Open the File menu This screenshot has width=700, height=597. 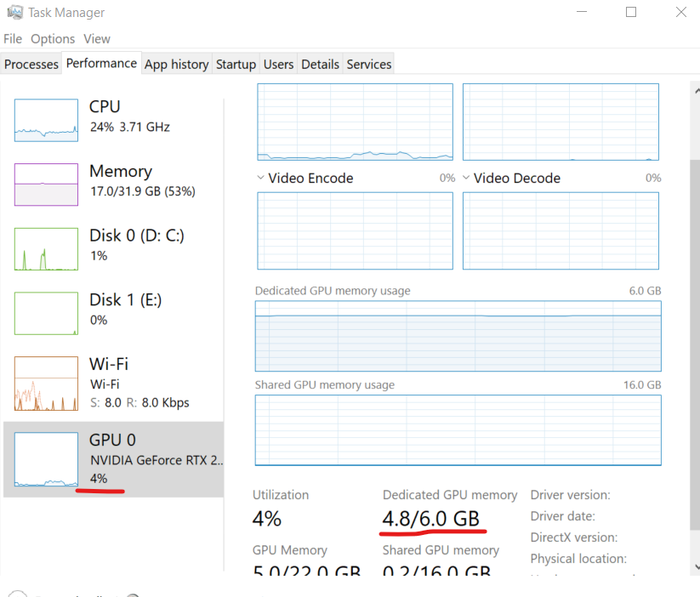pyautogui.click(x=13, y=38)
